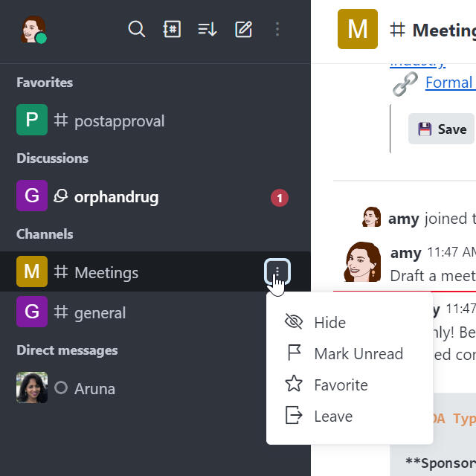Choose Favorite from the context menu
The width and height of the screenshot is (476, 476).
tap(341, 385)
